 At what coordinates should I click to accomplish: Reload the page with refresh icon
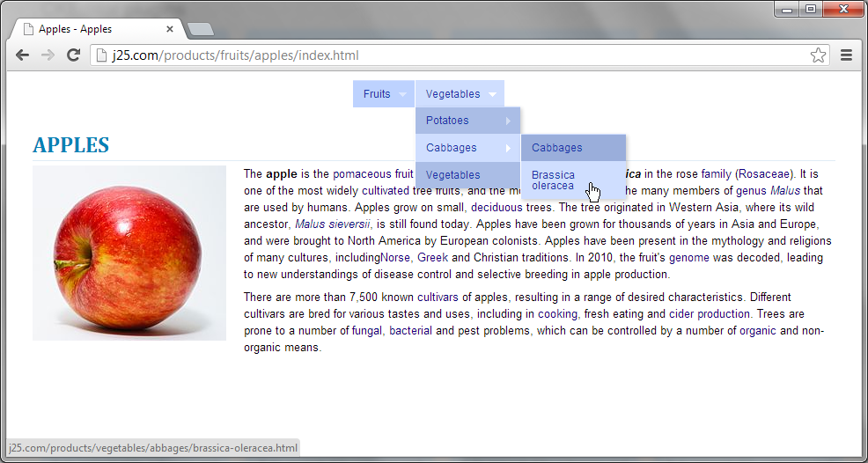74,55
